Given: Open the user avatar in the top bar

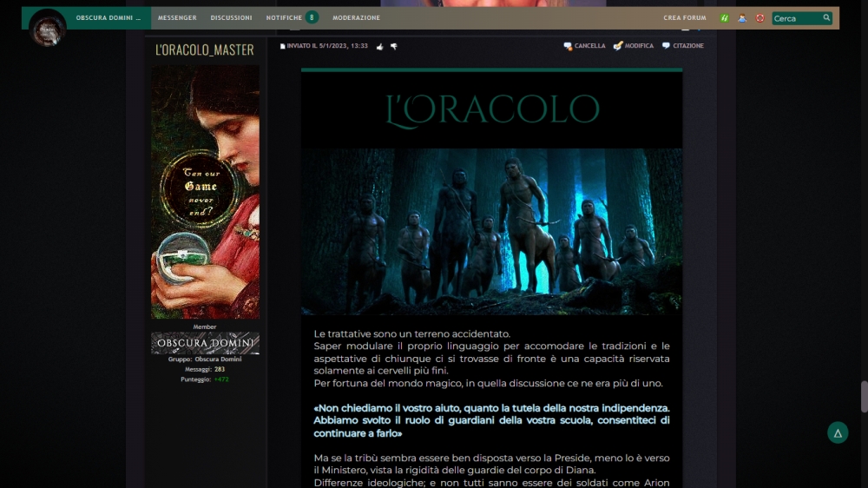Looking at the screenshot, I should 48,28.
